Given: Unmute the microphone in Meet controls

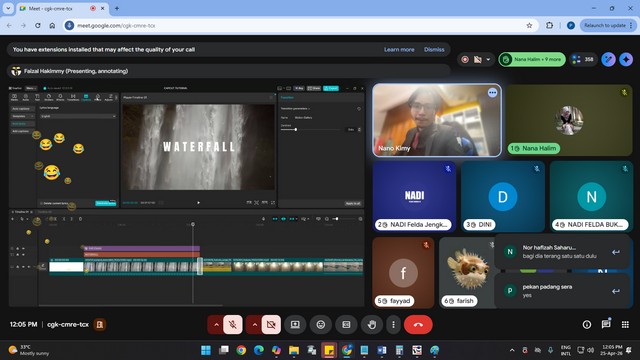Looking at the screenshot, I should click(233, 324).
